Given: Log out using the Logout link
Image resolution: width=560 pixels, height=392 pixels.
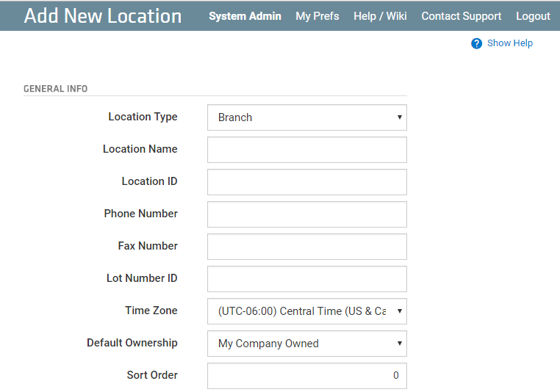Looking at the screenshot, I should (x=533, y=16).
